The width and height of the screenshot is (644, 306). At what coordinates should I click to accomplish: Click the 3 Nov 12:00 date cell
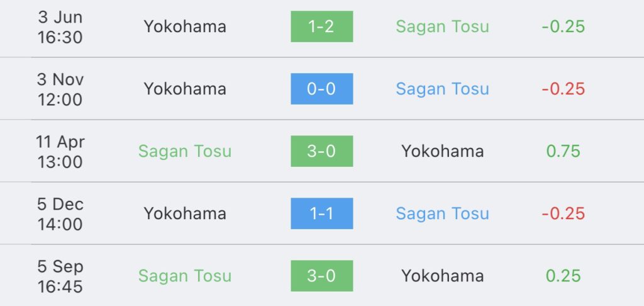(60, 89)
